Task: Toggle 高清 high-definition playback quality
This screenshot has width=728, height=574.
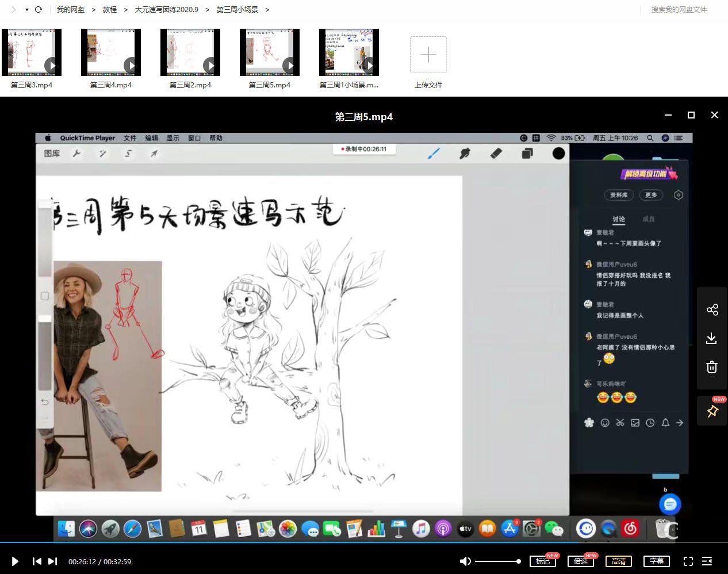Action: (x=618, y=561)
